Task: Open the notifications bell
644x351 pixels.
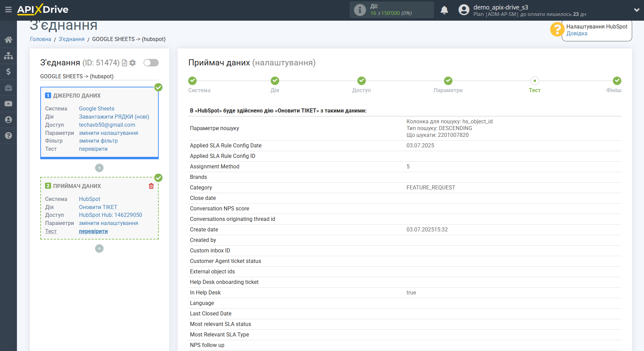Action: click(444, 10)
